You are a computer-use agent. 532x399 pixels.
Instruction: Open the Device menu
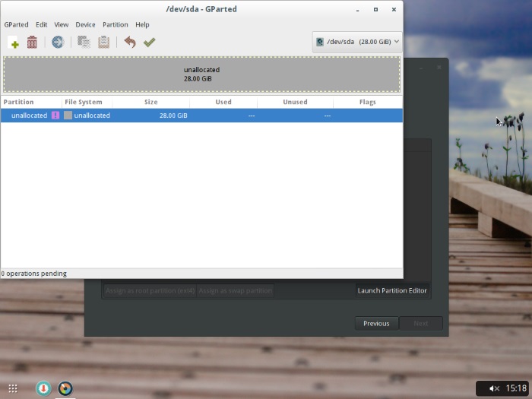coord(85,25)
